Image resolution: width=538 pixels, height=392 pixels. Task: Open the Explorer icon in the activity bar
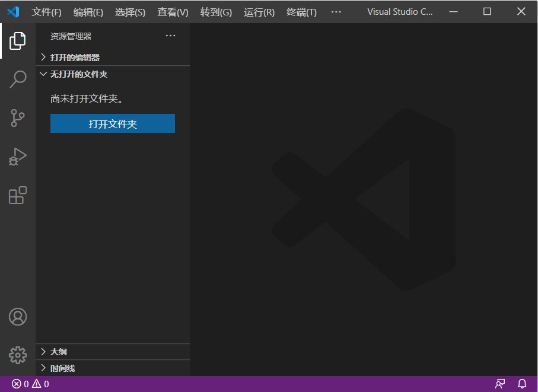click(x=17, y=40)
